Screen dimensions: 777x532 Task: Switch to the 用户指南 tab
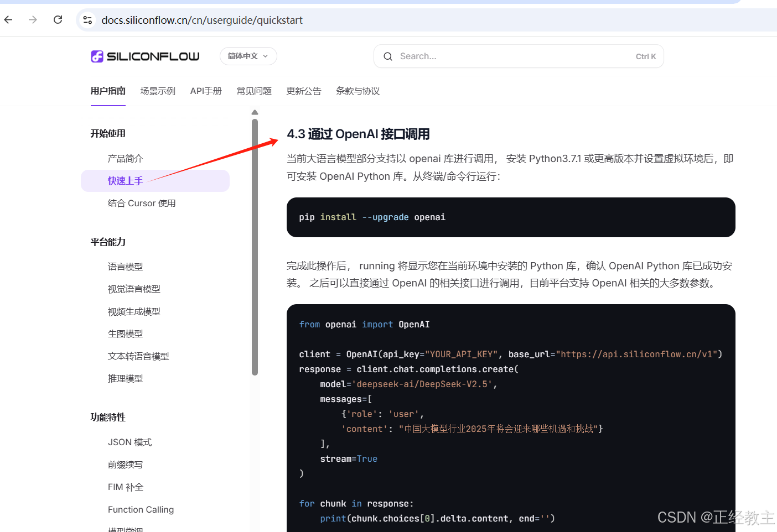tap(108, 91)
